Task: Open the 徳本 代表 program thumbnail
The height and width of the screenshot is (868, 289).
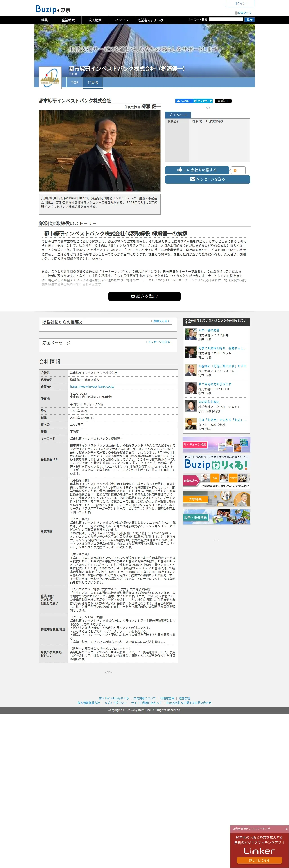Action: click(x=191, y=370)
